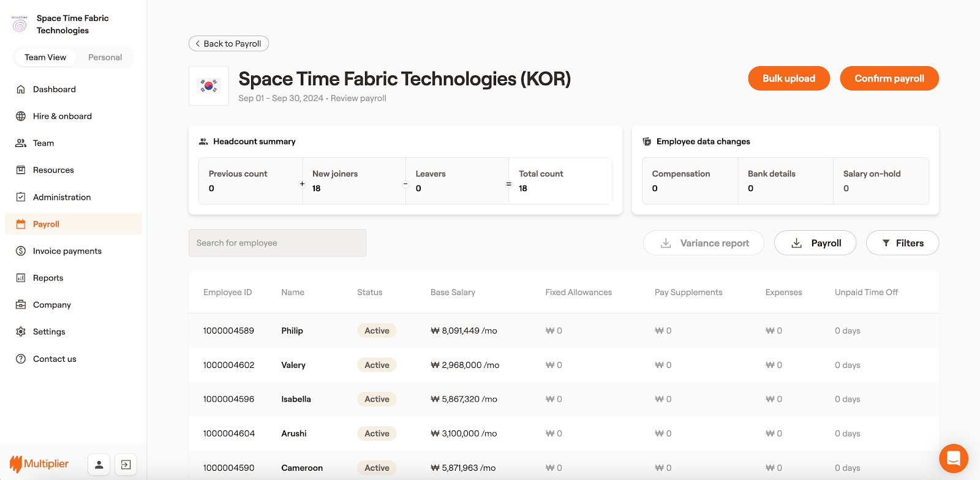Click base salary ₩ 3,100,000 /mo
Viewport: 980px width, 480px height.
point(464,433)
